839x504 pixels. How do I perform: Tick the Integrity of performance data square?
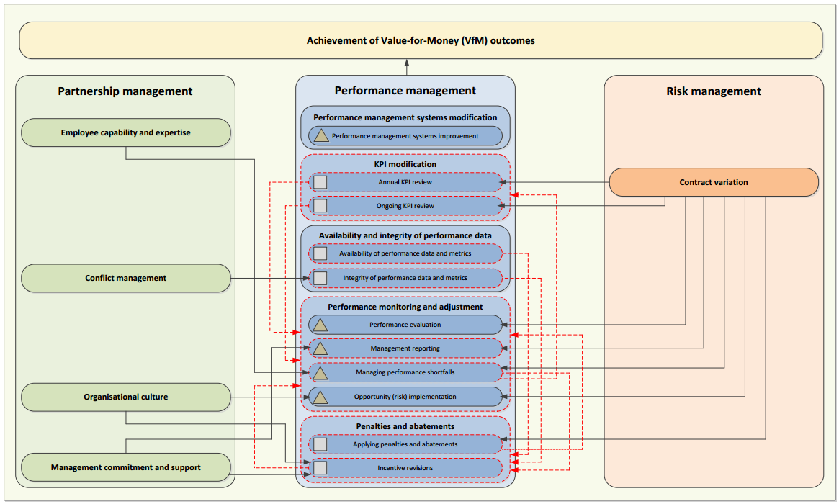pyautogui.click(x=320, y=278)
